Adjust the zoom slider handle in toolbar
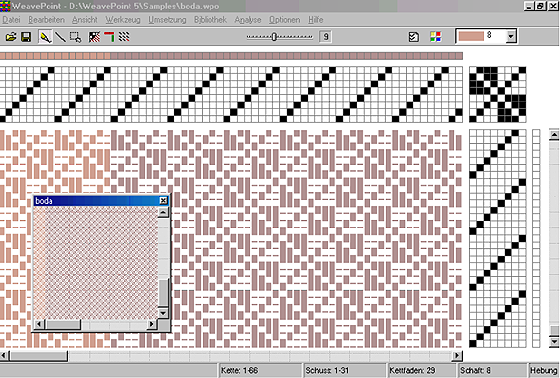 tap(274, 36)
